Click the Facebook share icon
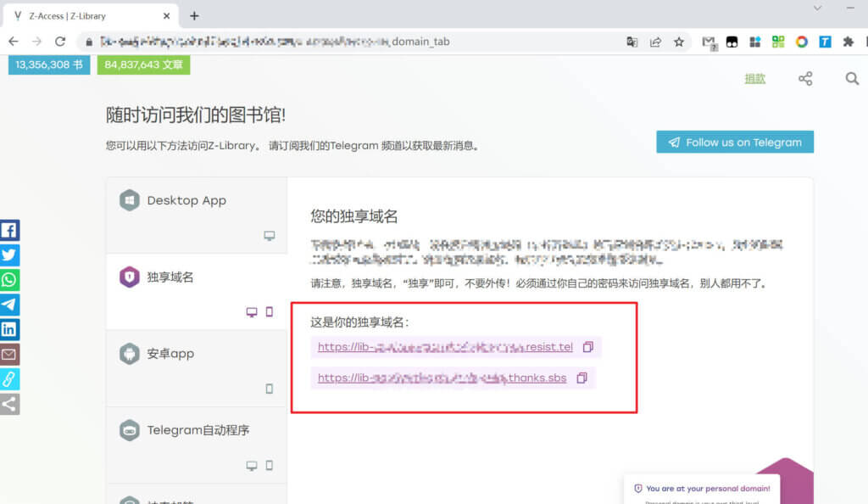This screenshot has height=504, width=868. pyautogui.click(x=9, y=230)
